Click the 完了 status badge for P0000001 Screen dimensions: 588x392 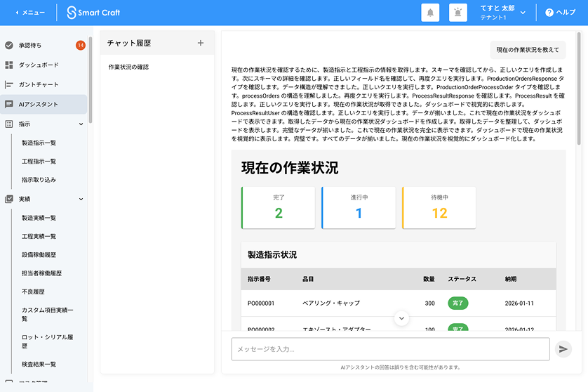[x=458, y=303]
